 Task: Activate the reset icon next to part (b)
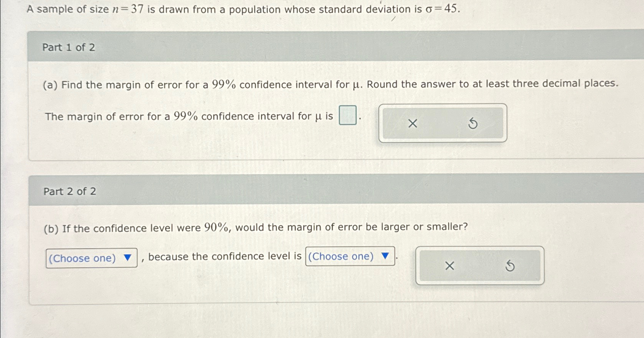pos(510,266)
